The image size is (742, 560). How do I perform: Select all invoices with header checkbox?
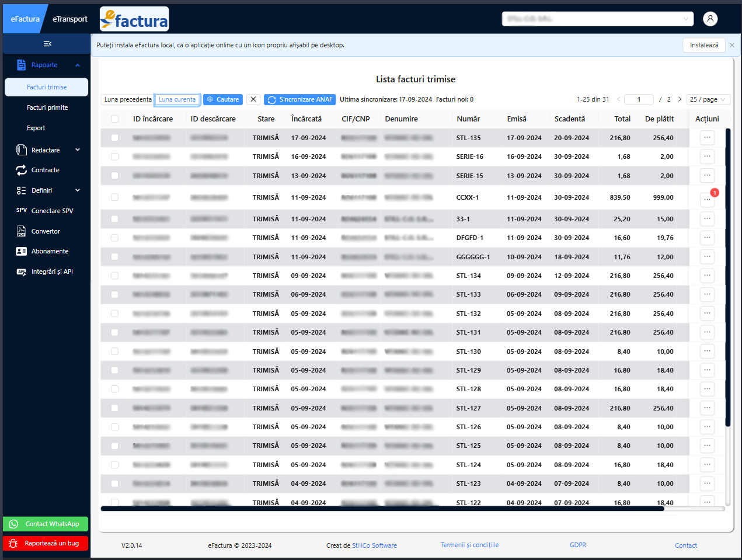pyautogui.click(x=115, y=119)
